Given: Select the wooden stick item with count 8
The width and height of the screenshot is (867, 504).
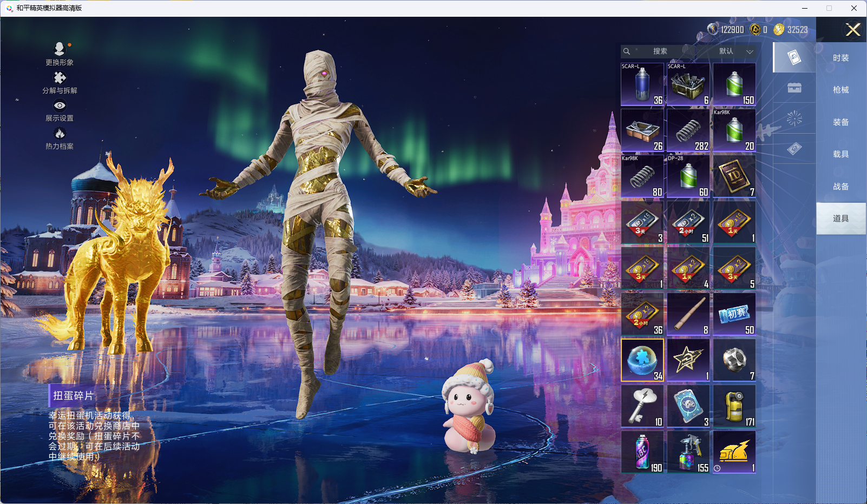Looking at the screenshot, I should tap(688, 314).
